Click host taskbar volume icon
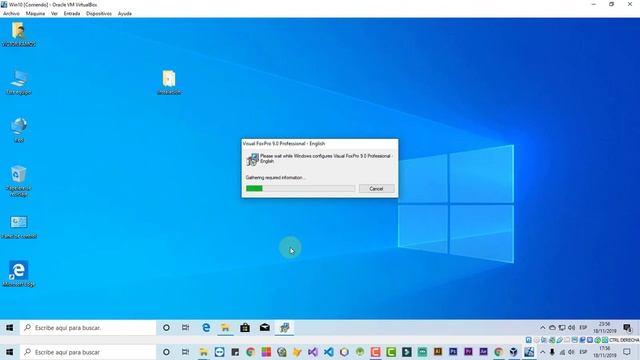Image resolution: width=640 pixels, height=360 pixels. pos(571,352)
